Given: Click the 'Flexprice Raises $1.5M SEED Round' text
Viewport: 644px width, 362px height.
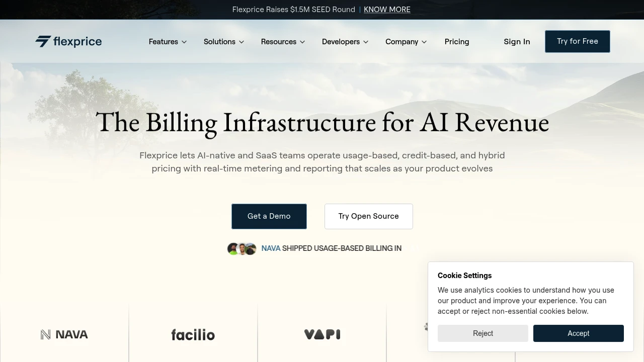Looking at the screenshot, I should tap(294, 10).
